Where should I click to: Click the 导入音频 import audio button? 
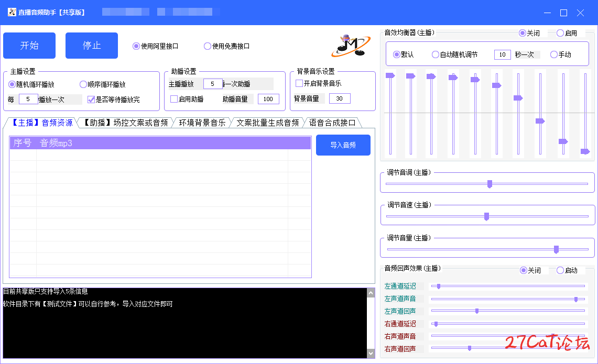click(343, 145)
